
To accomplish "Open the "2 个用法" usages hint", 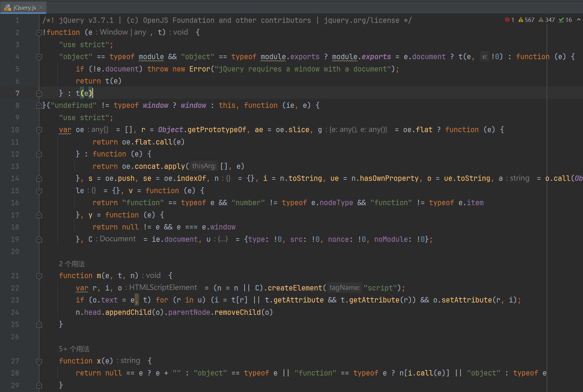I will (x=72, y=264).
